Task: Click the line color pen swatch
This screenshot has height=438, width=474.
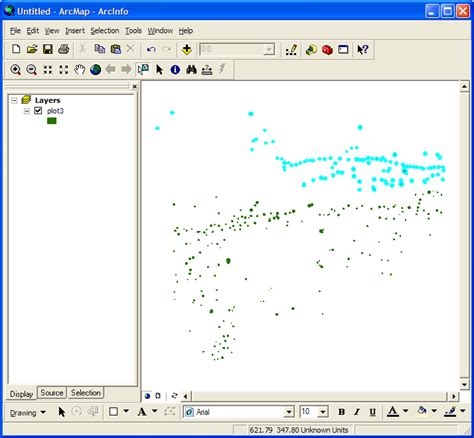Action: [450, 412]
